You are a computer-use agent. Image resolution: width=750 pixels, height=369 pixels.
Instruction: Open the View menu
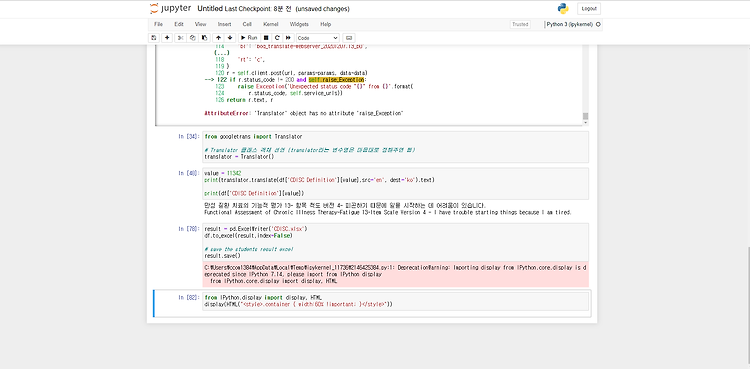point(200,24)
